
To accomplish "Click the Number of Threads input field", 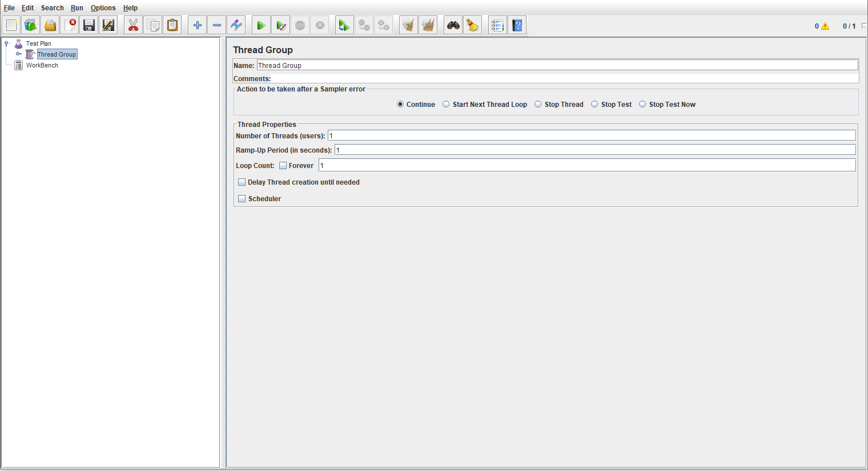I will (x=591, y=135).
